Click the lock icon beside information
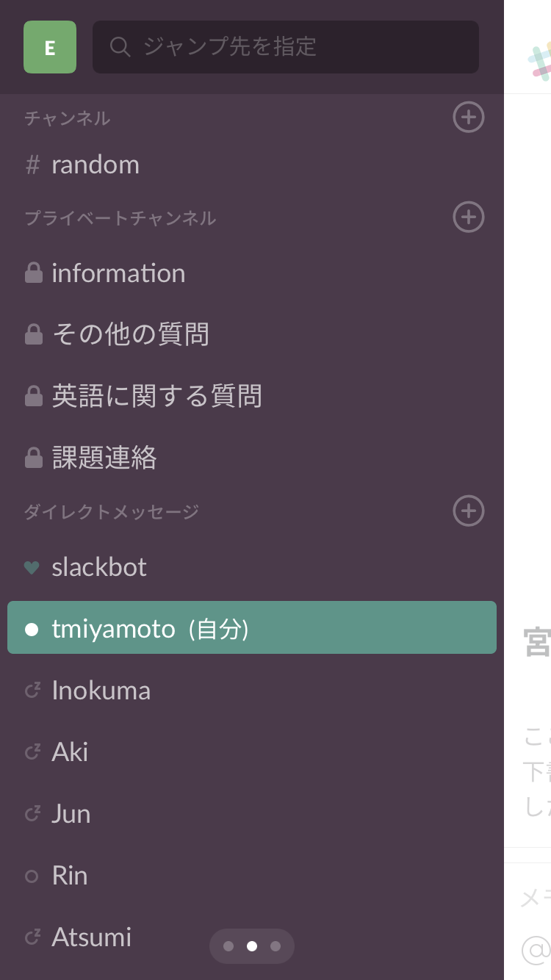The width and height of the screenshot is (551, 980). tap(33, 273)
